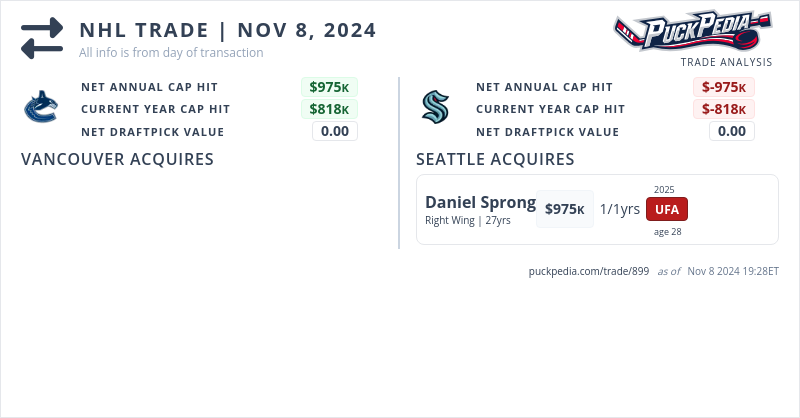
Task: Click the PuckPedia logo
Action: click(x=692, y=30)
